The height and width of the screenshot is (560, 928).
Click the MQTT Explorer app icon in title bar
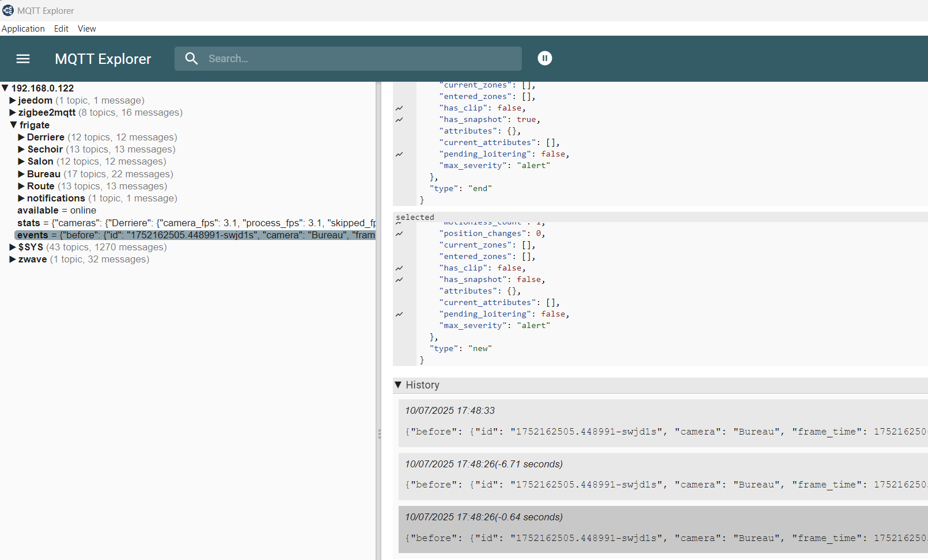pyautogui.click(x=8, y=10)
